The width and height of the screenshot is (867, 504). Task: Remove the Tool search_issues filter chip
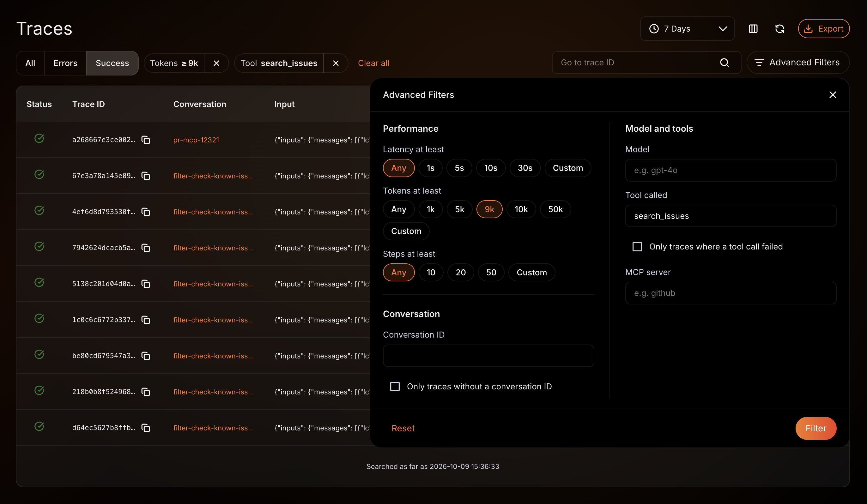click(x=336, y=63)
